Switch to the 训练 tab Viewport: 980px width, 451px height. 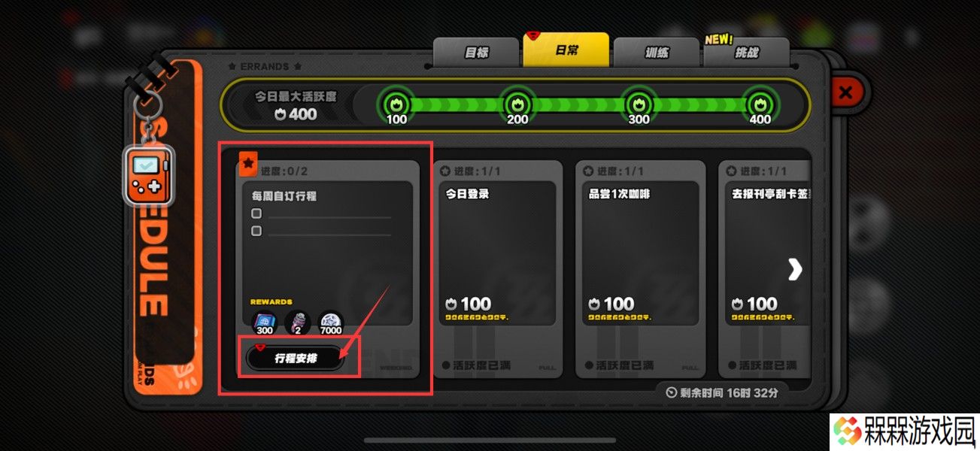(657, 53)
